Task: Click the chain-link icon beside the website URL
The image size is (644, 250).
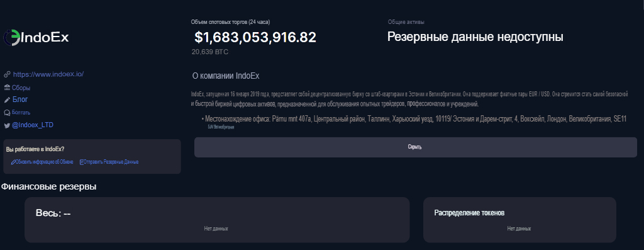Action: point(7,74)
